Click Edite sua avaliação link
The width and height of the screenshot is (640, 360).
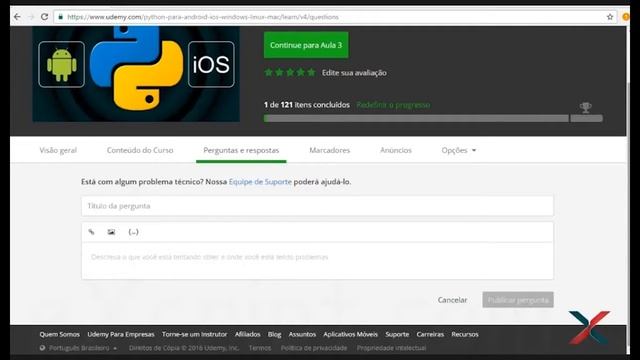tap(354, 73)
